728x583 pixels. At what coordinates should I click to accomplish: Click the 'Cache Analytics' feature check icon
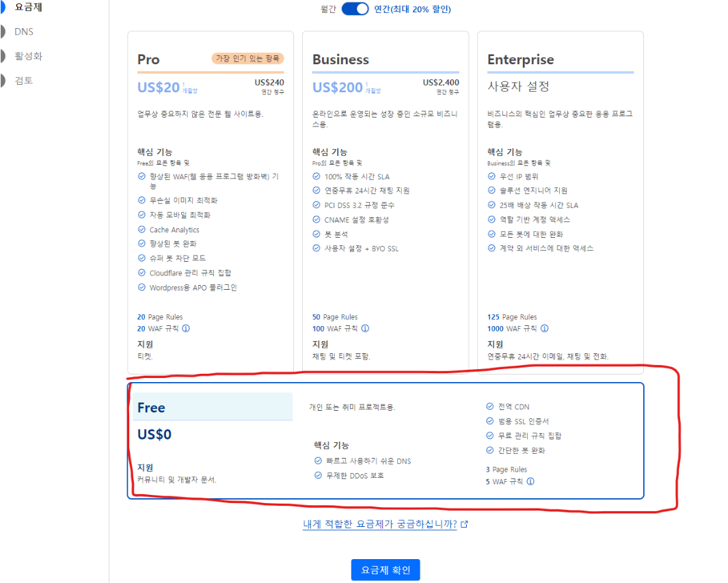[x=141, y=229]
